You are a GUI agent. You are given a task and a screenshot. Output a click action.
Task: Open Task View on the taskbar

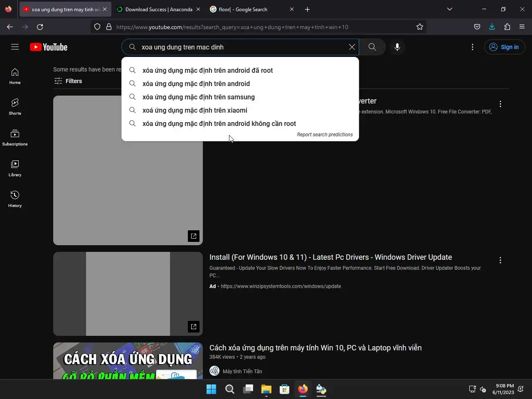click(248, 389)
